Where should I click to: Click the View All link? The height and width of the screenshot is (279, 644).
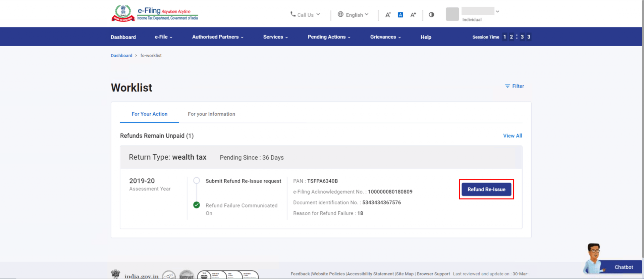512,136
